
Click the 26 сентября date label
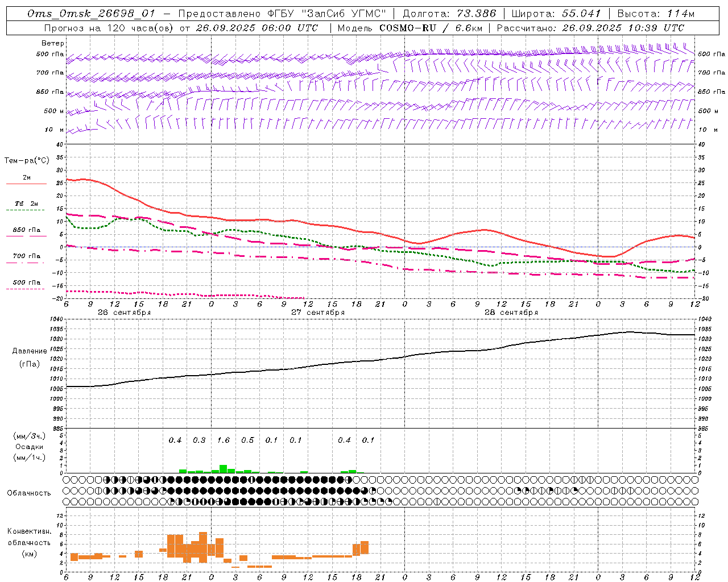[x=124, y=313]
